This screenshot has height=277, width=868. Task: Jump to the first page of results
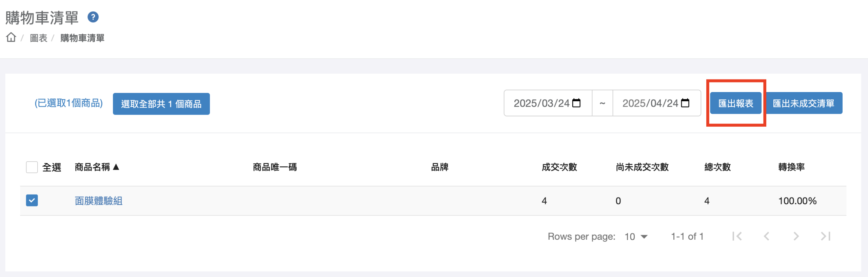pyautogui.click(x=737, y=236)
